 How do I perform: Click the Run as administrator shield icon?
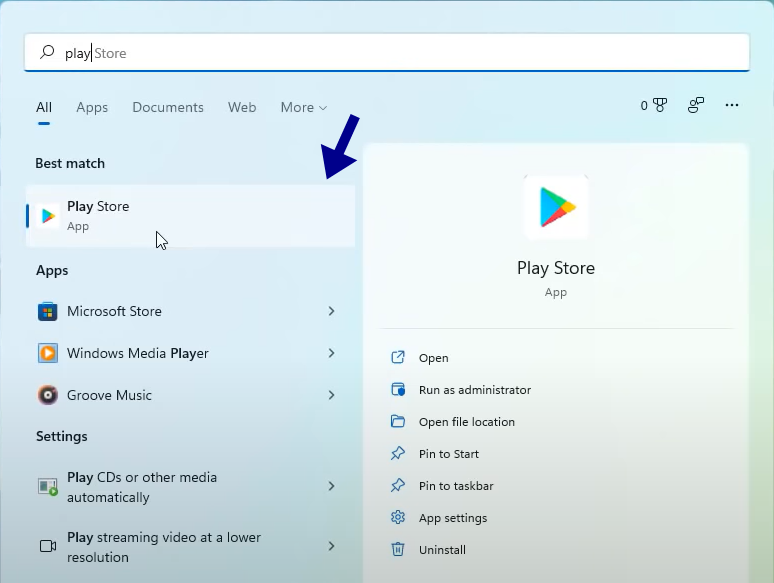click(x=398, y=389)
